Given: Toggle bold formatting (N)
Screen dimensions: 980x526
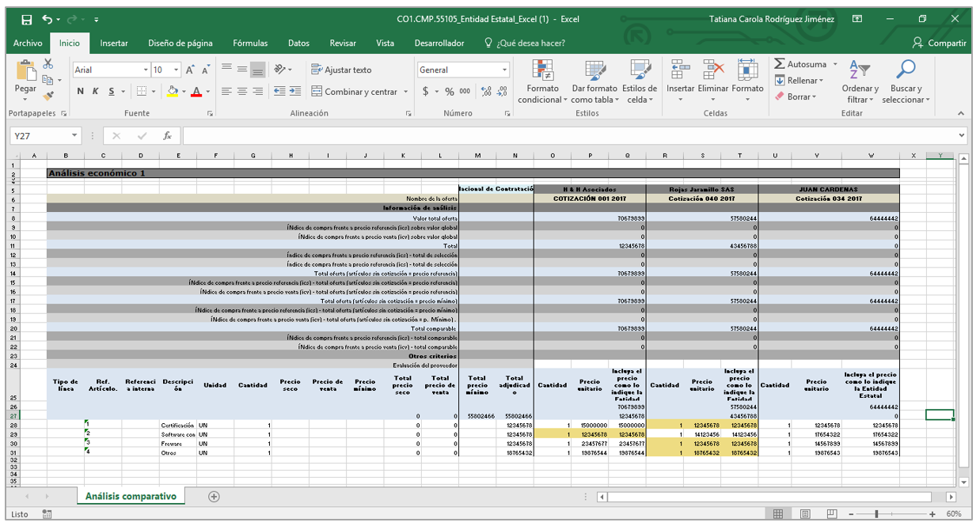Looking at the screenshot, I should (x=80, y=92).
